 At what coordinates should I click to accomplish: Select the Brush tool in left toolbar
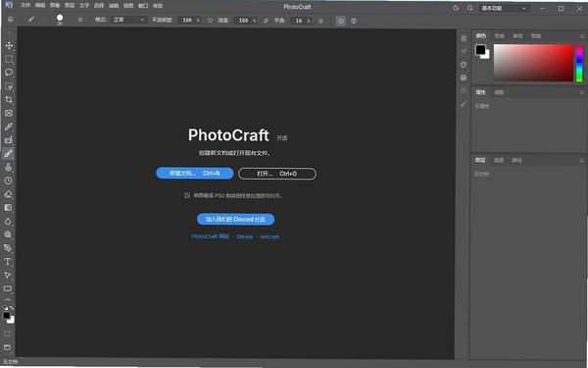(9, 154)
